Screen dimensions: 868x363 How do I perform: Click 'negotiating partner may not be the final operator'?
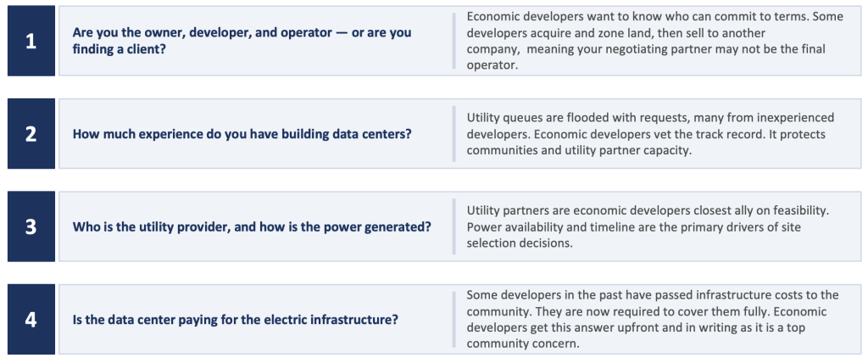(x=645, y=57)
